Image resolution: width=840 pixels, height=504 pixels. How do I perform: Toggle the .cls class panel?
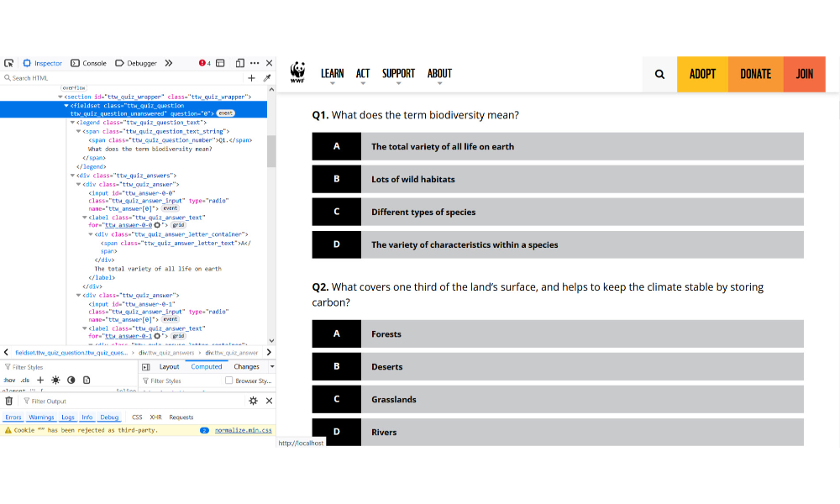(25, 381)
